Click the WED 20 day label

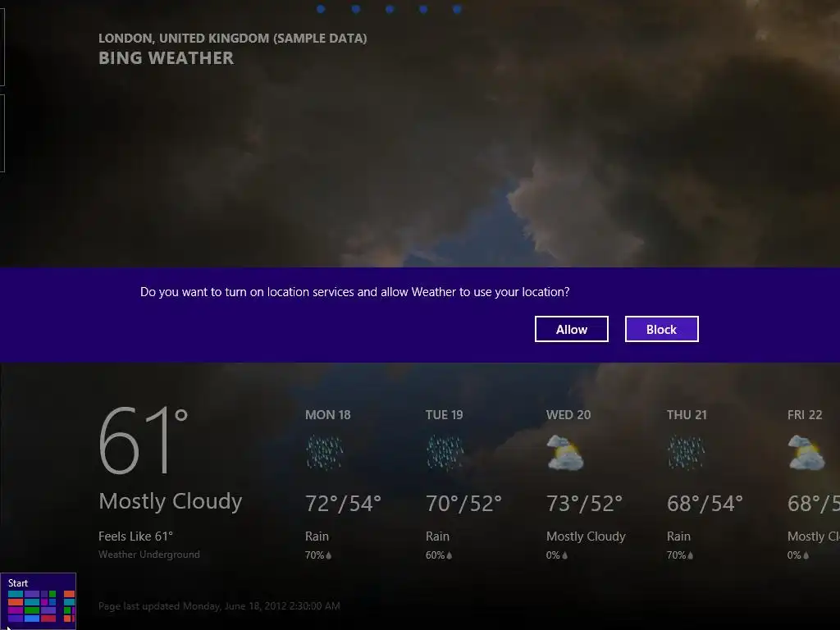coord(568,414)
